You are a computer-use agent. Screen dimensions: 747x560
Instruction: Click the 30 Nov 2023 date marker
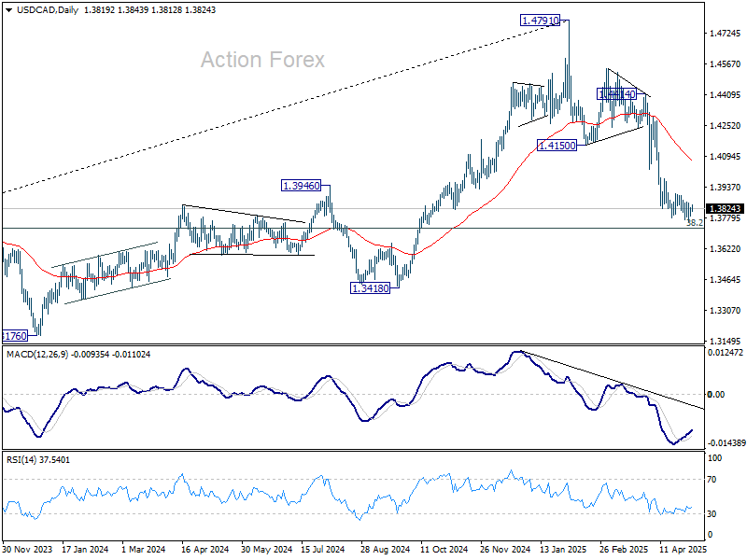[27, 549]
